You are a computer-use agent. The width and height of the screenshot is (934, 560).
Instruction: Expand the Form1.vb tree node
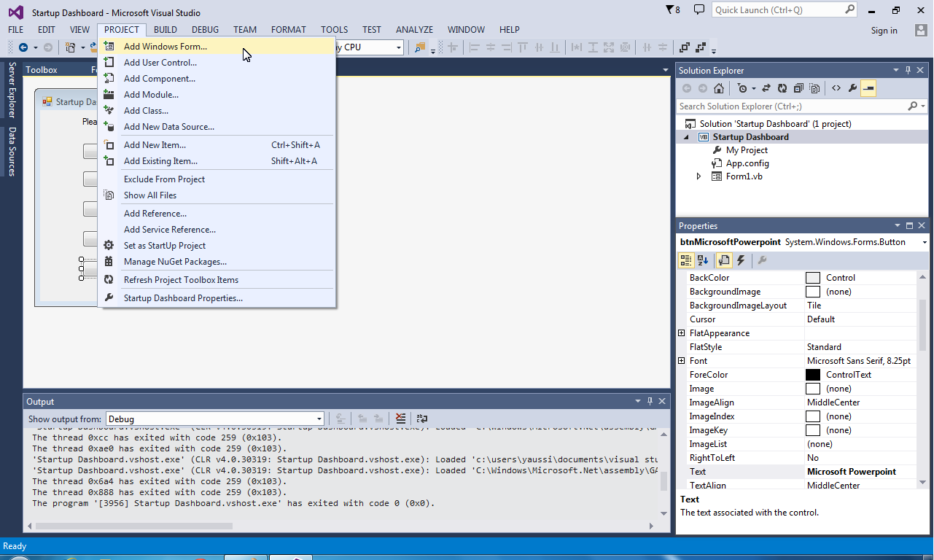click(x=698, y=176)
